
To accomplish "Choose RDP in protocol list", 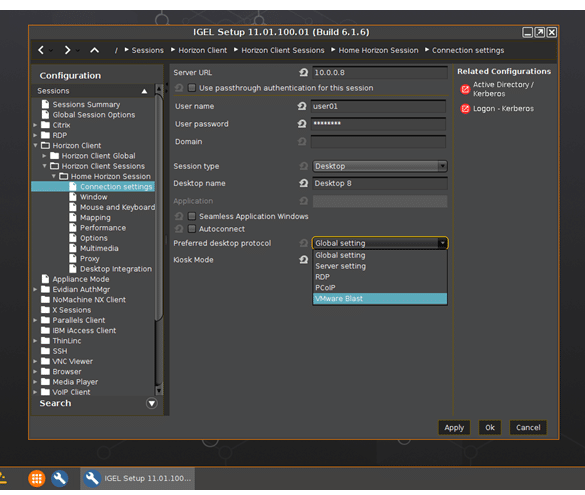I will 380,277.
